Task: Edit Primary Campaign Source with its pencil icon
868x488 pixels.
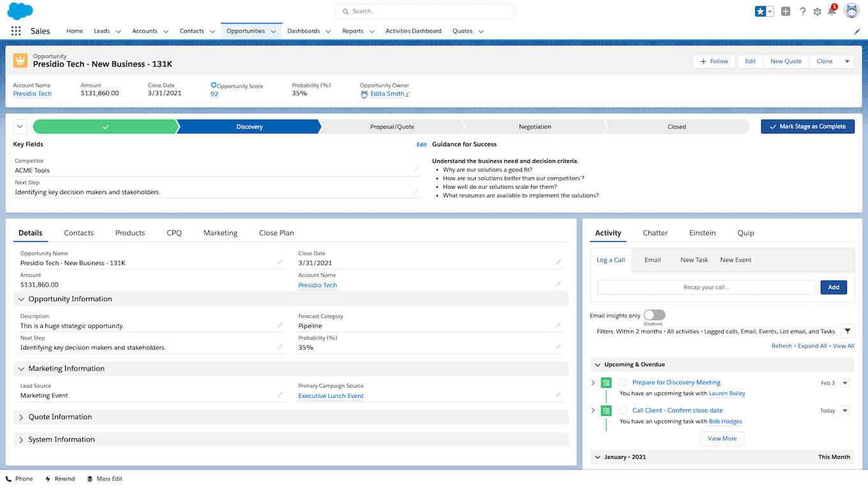Action: coord(558,395)
